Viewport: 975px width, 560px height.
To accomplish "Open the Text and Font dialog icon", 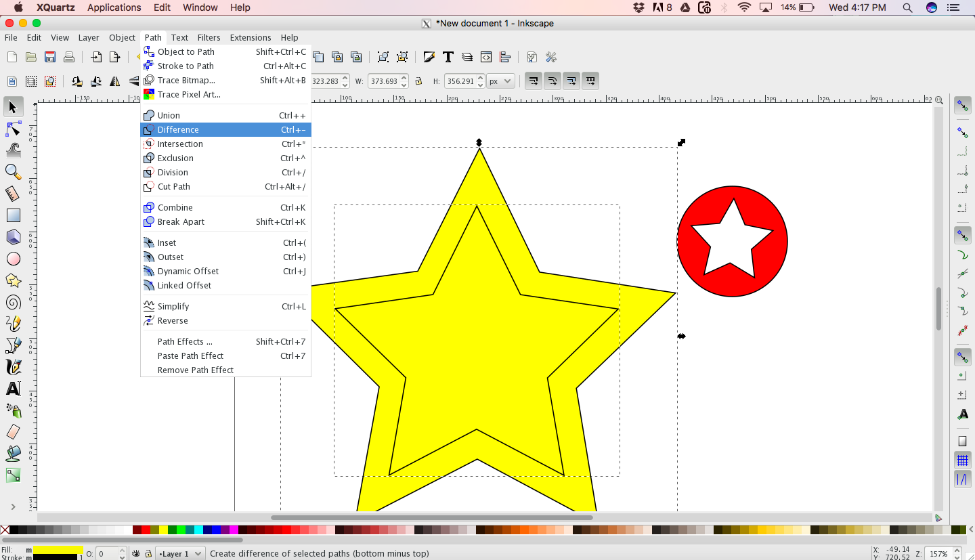I will click(448, 57).
